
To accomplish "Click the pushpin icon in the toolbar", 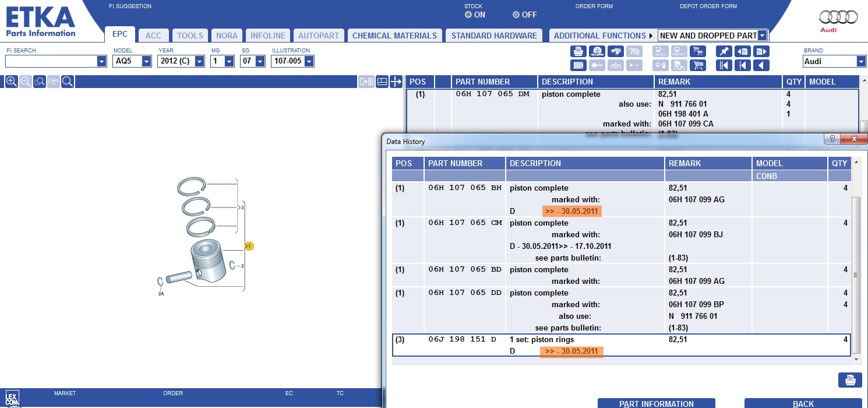I will pos(724,51).
